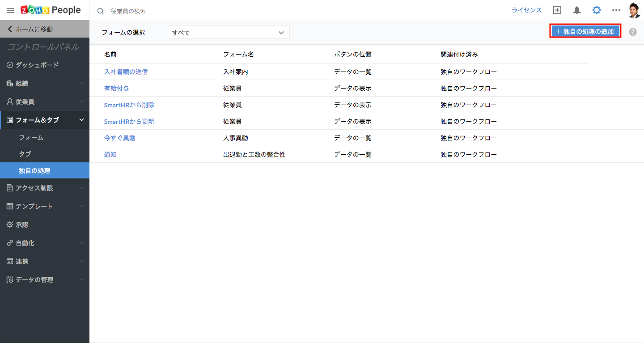This screenshot has width=644, height=343.
Task: Select フォーム in the sidebar submenu
Action: 31,138
